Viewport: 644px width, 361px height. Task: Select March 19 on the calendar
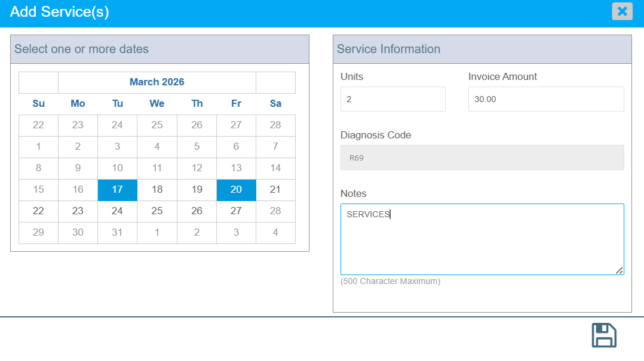point(197,190)
